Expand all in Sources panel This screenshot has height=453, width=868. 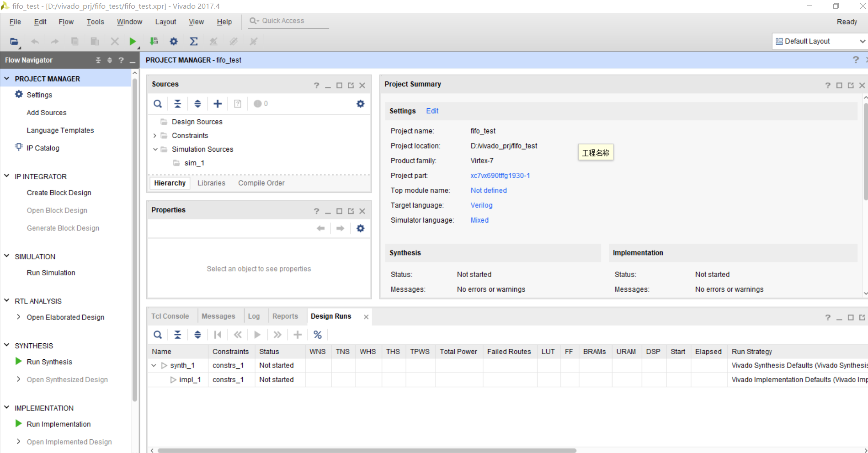(197, 104)
